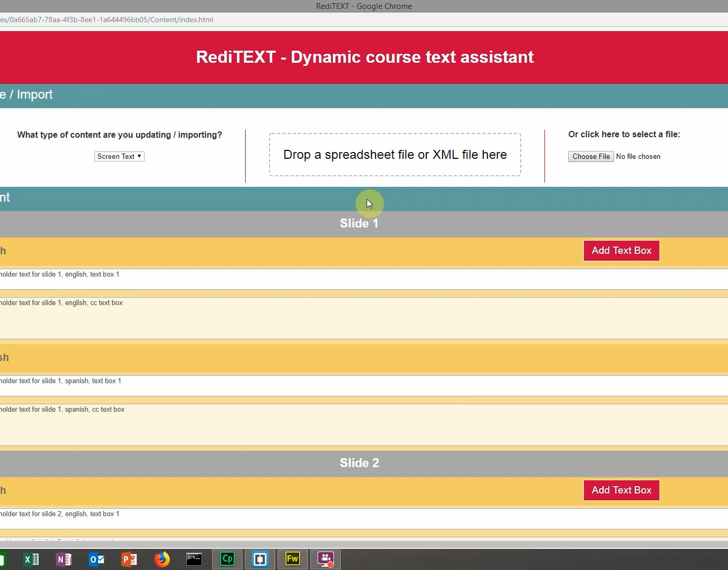Open the Screen Text content type dropdown
This screenshot has height=570, width=728.
point(119,156)
